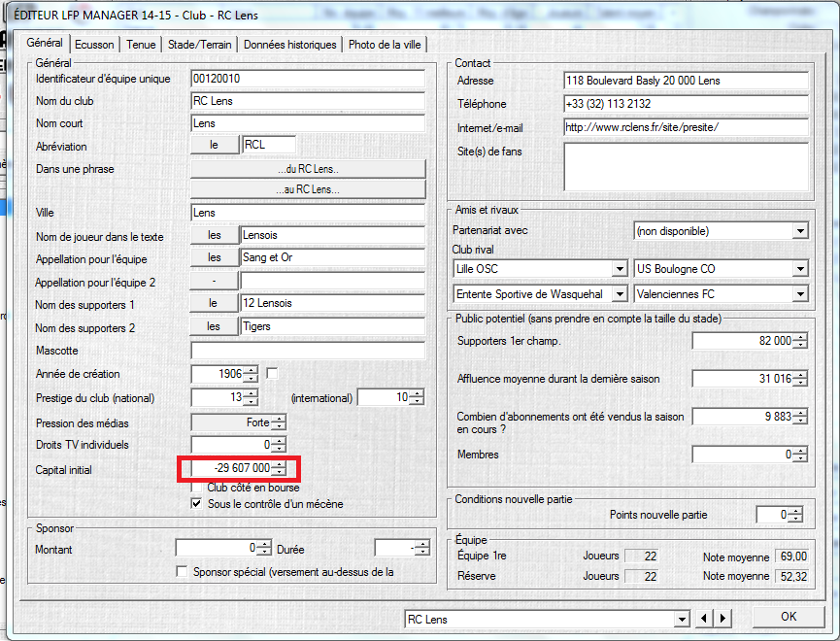This screenshot has height=641, width=840.
Task: Click the Équipe 1re Note moyenne value
Action: pyautogui.click(x=792, y=557)
